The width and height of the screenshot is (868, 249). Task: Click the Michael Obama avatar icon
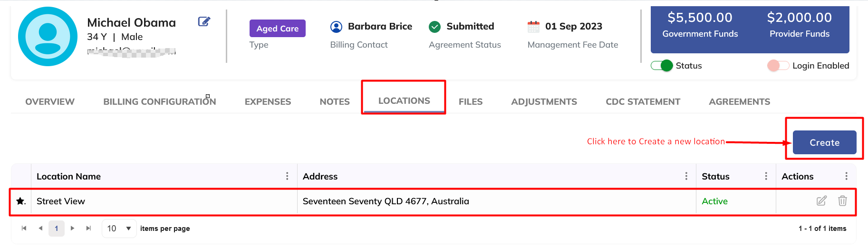coord(48,37)
